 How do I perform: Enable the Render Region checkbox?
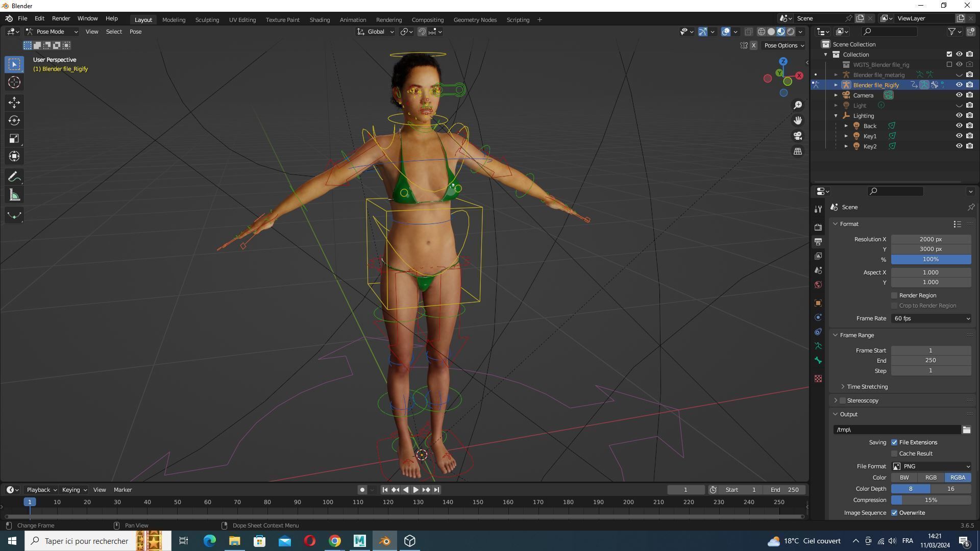(x=894, y=295)
